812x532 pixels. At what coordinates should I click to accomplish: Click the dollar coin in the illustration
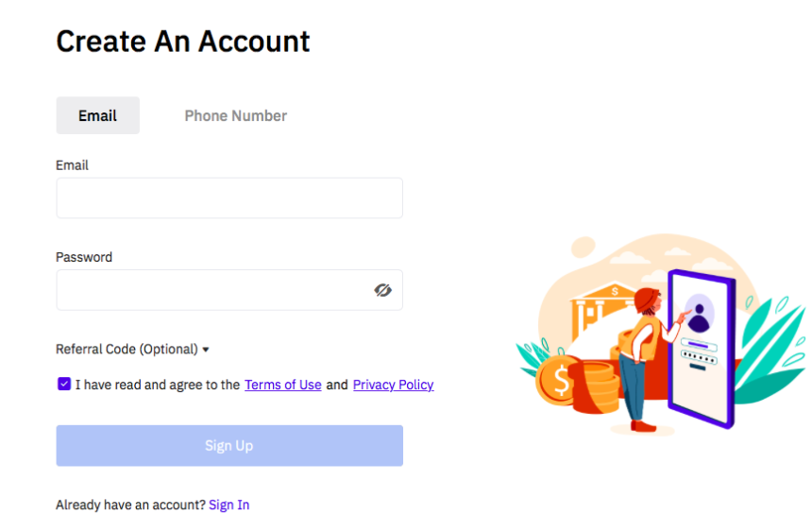[558, 383]
